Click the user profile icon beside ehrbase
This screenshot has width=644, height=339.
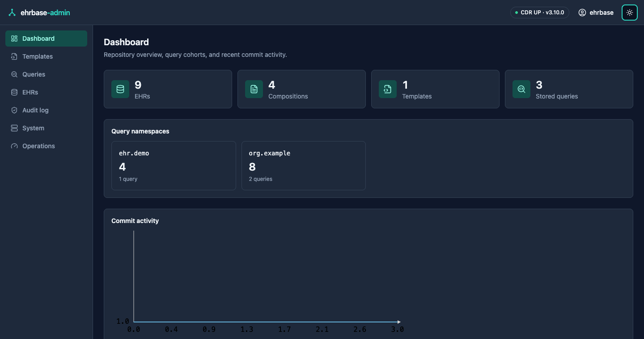(x=582, y=13)
